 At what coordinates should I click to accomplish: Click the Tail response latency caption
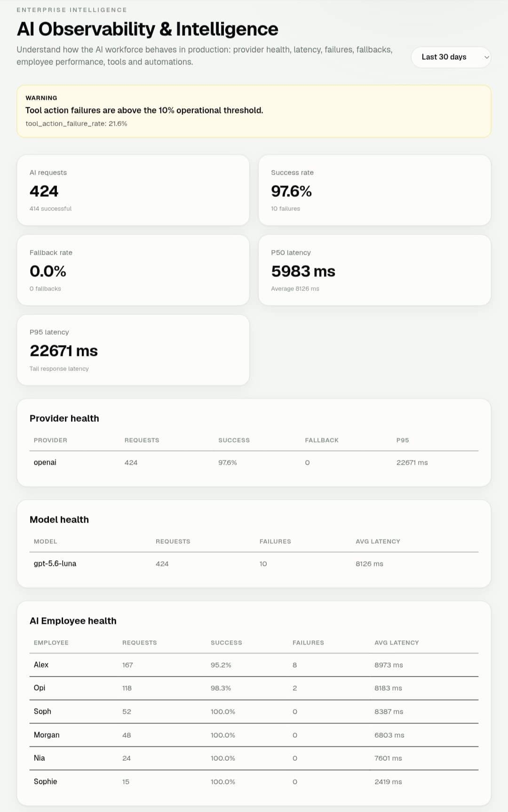tap(59, 369)
